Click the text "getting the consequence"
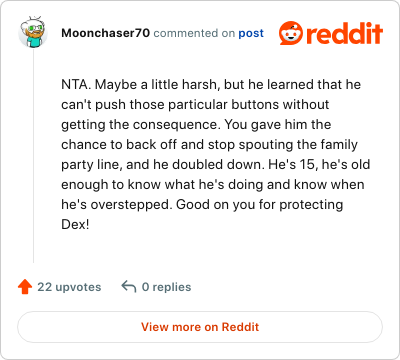 (139, 125)
